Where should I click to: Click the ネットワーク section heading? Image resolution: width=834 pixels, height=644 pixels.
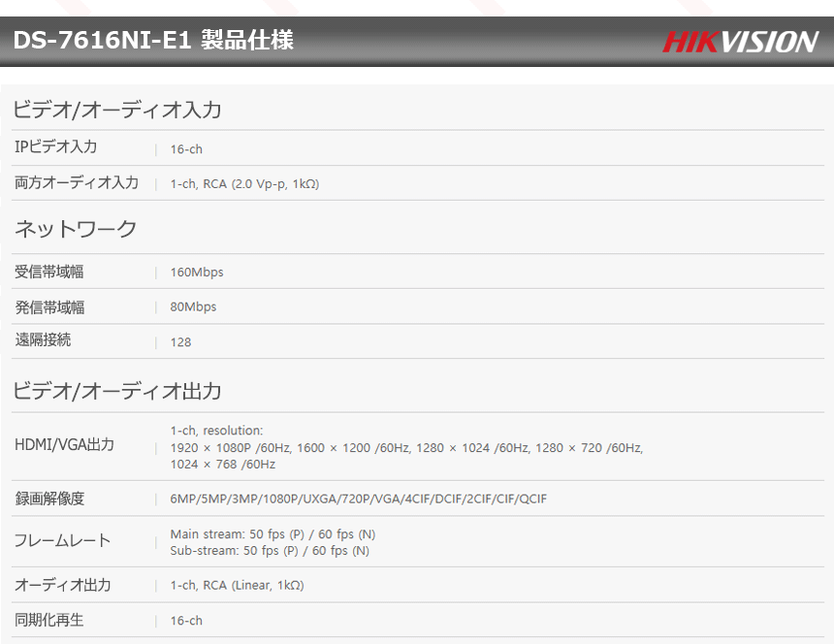coord(76,230)
